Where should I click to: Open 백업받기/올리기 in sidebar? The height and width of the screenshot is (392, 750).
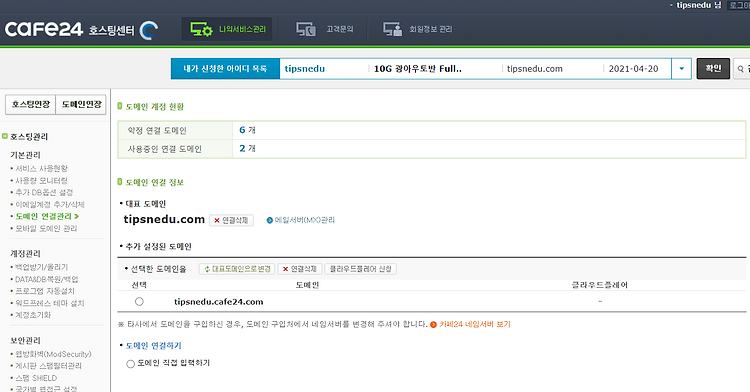(x=42, y=267)
